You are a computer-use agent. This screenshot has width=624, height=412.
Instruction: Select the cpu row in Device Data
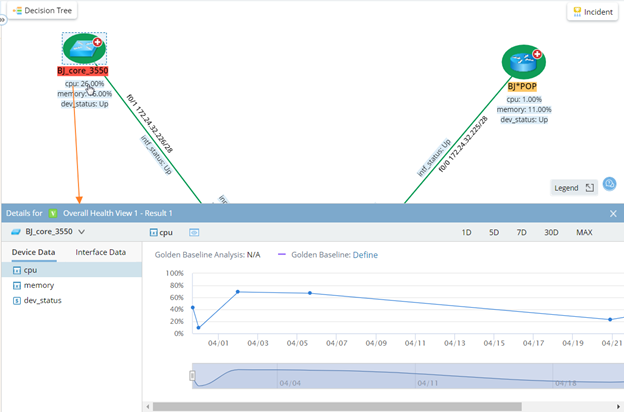(72, 270)
